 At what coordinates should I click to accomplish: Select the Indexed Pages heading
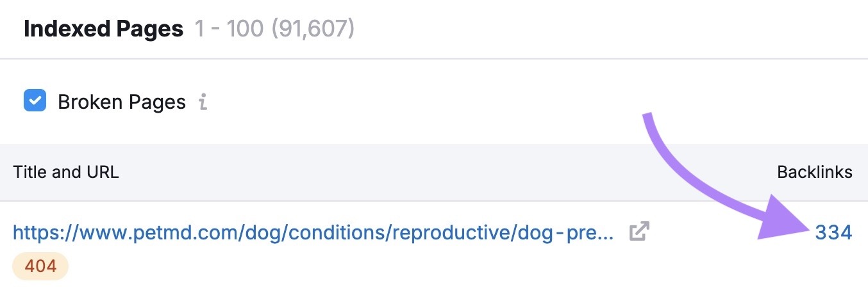click(x=103, y=29)
